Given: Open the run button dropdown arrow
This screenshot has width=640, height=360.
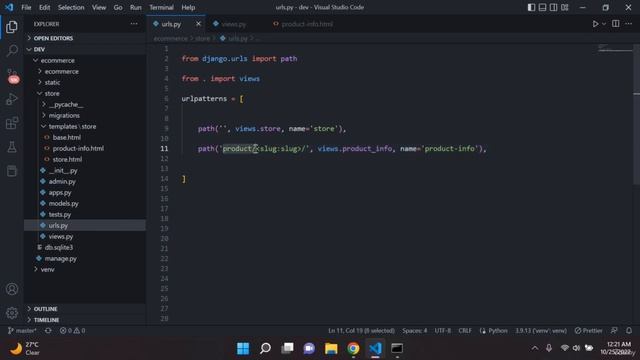Looking at the screenshot, I should 604,24.
